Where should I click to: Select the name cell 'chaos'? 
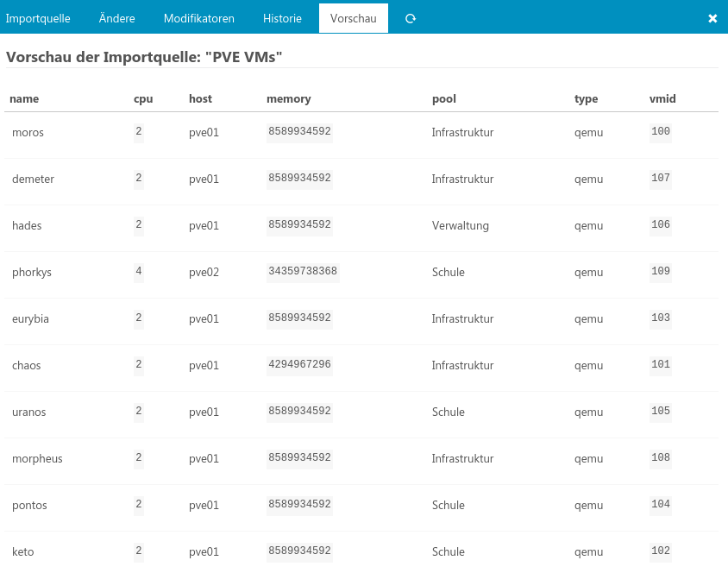tap(27, 365)
